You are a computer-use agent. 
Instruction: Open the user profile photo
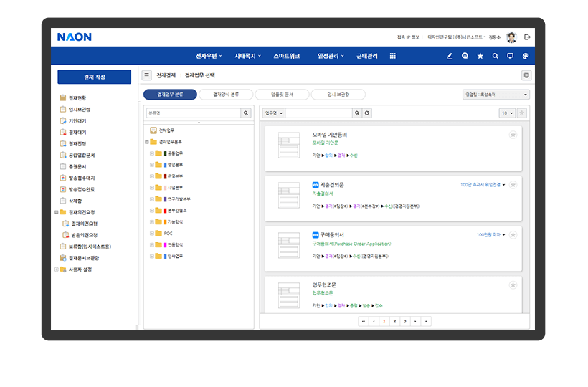pos(511,37)
